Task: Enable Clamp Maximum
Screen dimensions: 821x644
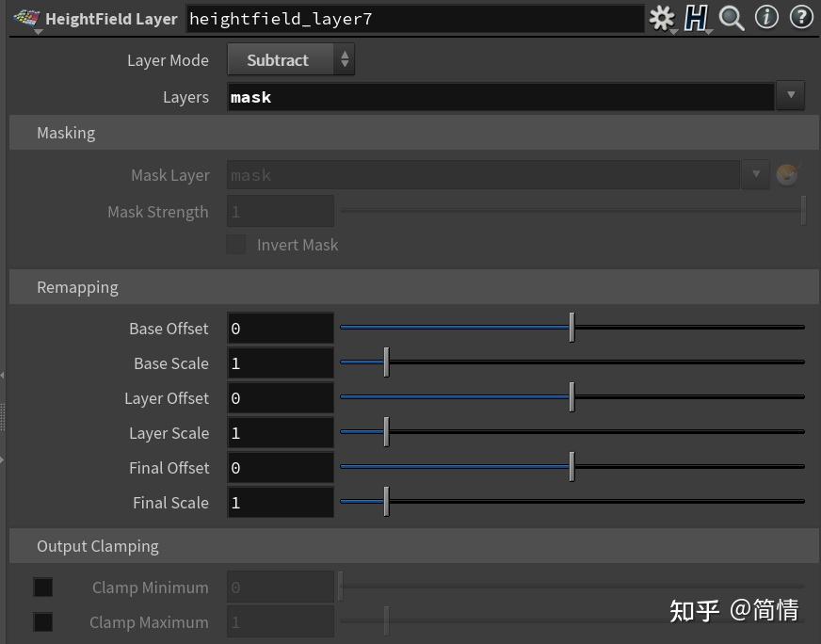Action: coord(43,622)
